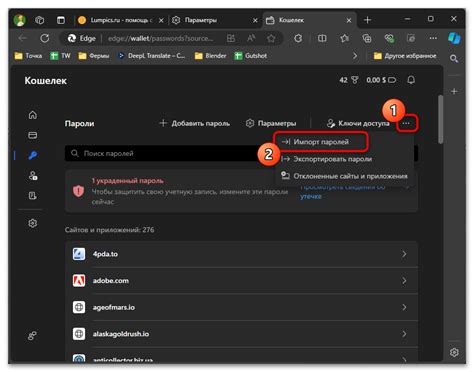
Task: Switch to the Lumpics.ru tab
Action: pos(120,20)
